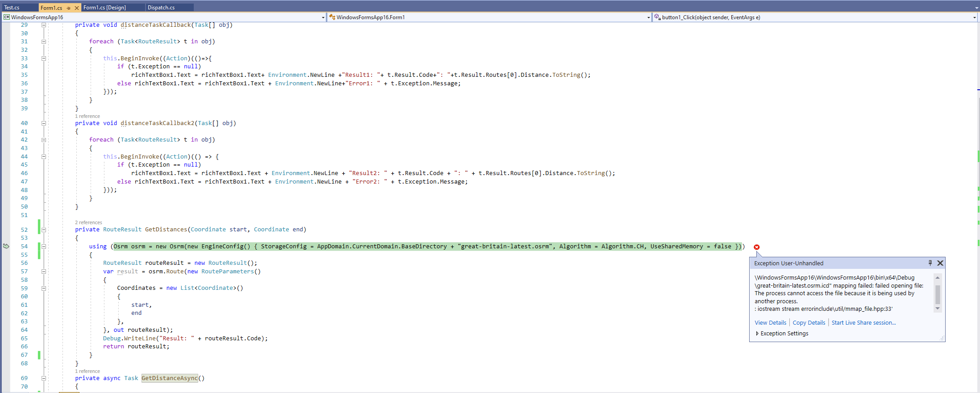Collapse the BeginInvoke block at line 33

[44, 59]
